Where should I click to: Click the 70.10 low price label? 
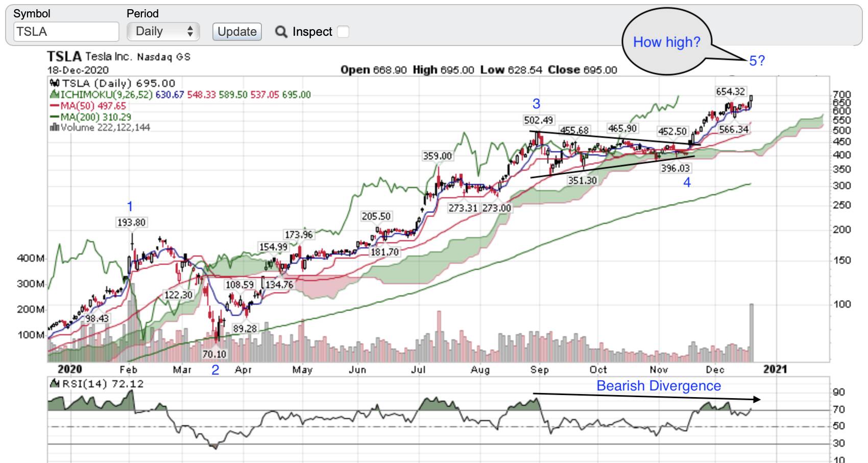tap(214, 354)
